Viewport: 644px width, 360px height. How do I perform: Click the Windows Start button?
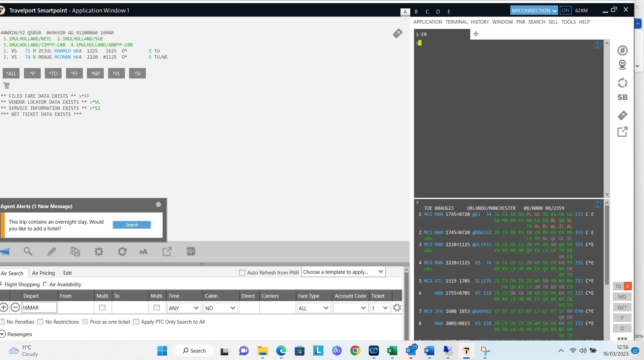point(162,351)
